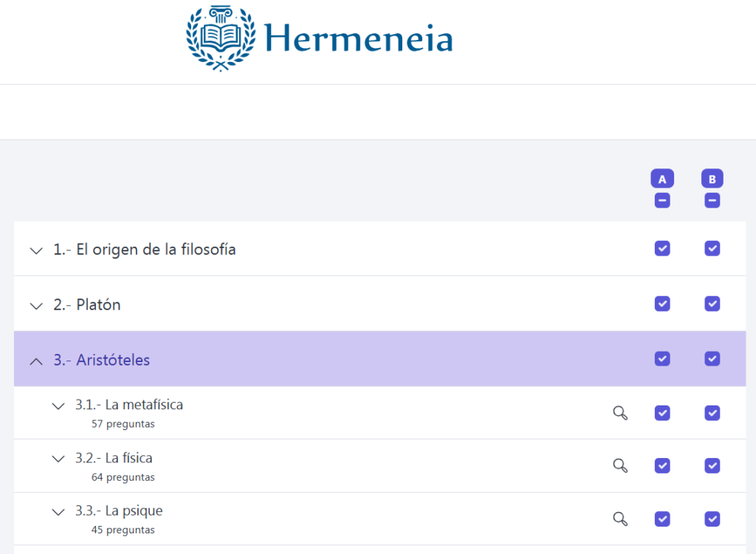The height and width of the screenshot is (554, 756).
Task: Expand the Platón section chevron
Action: click(36, 305)
